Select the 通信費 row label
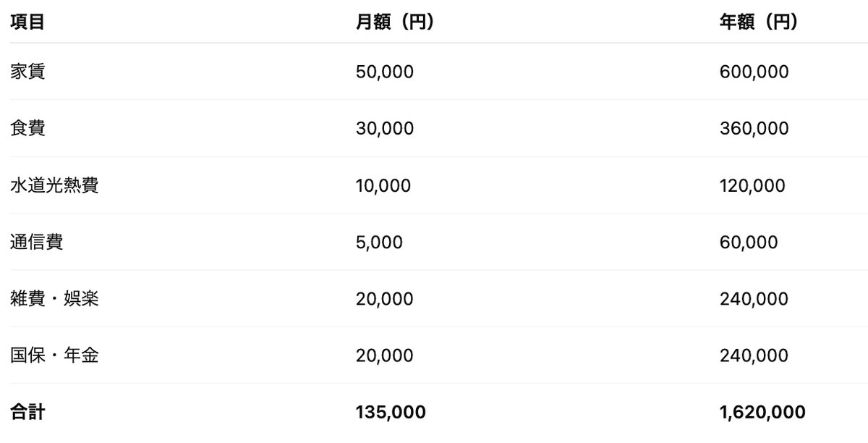The width and height of the screenshot is (868, 443). (37, 242)
